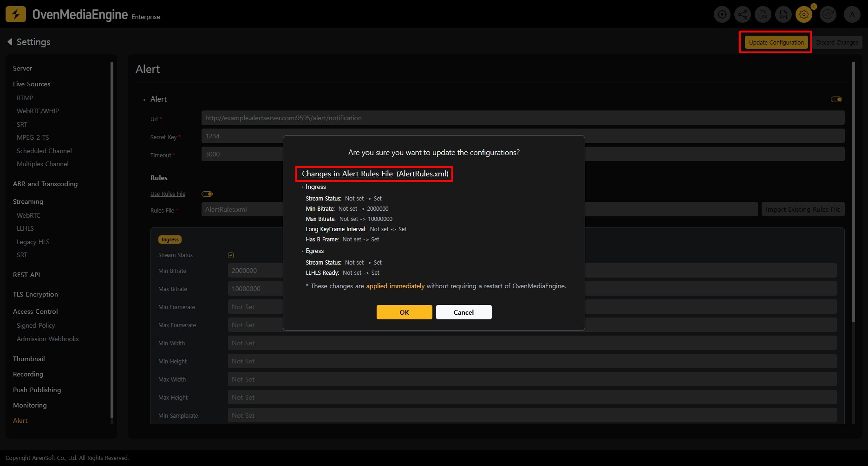Open the share nodes icon in header
The height and width of the screenshot is (466, 868).
pyautogui.click(x=743, y=14)
